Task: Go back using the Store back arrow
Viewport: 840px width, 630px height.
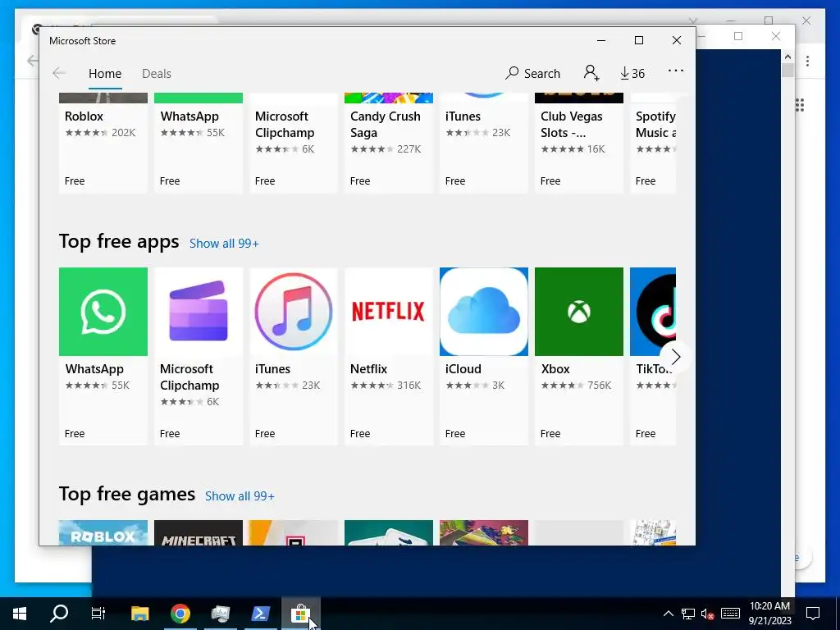Action: 59,73
